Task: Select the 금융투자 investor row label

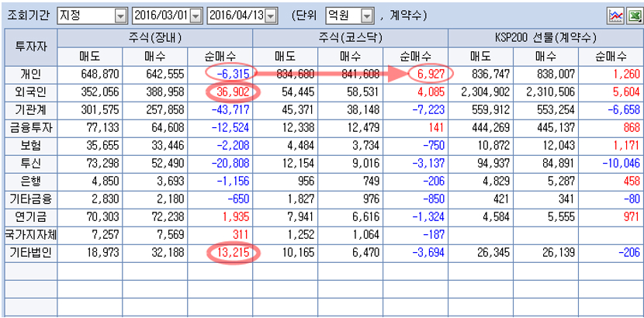Action: click(x=31, y=127)
